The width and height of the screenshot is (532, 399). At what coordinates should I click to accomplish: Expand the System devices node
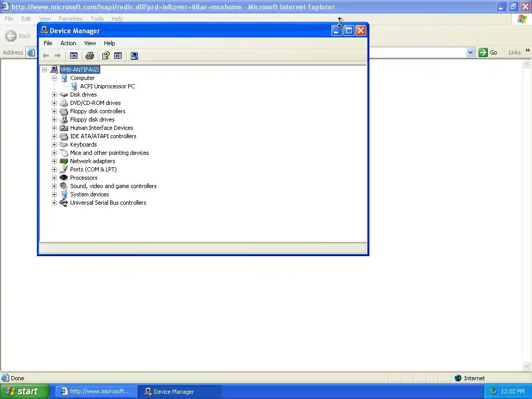pyautogui.click(x=54, y=194)
